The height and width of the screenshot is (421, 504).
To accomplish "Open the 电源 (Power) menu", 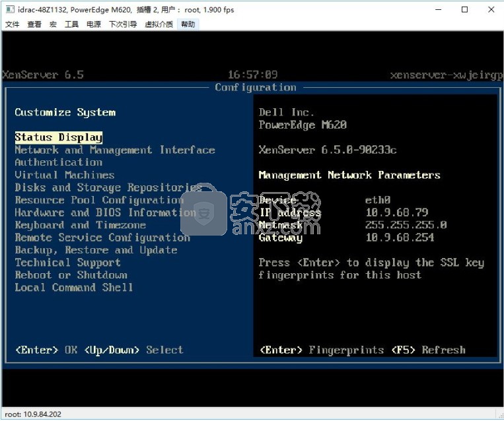I will coord(94,24).
